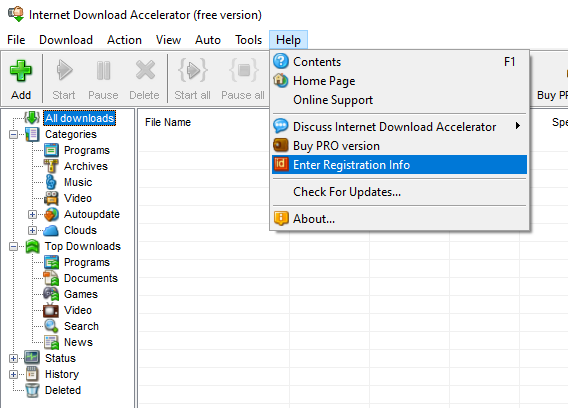Image resolution: width=568 pixels, height=408 pixels.
Task: Click the Games controller icon
Action: point(51,294)
